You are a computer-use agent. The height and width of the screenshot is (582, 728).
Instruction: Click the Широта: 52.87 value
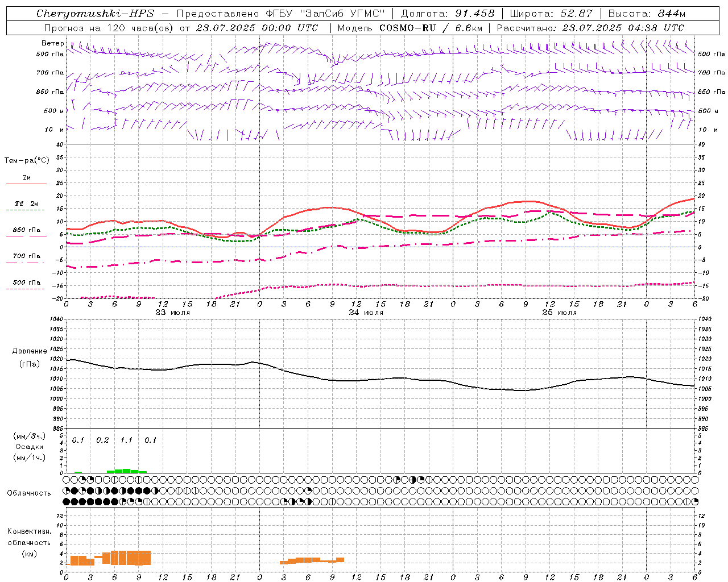(551, 14)
